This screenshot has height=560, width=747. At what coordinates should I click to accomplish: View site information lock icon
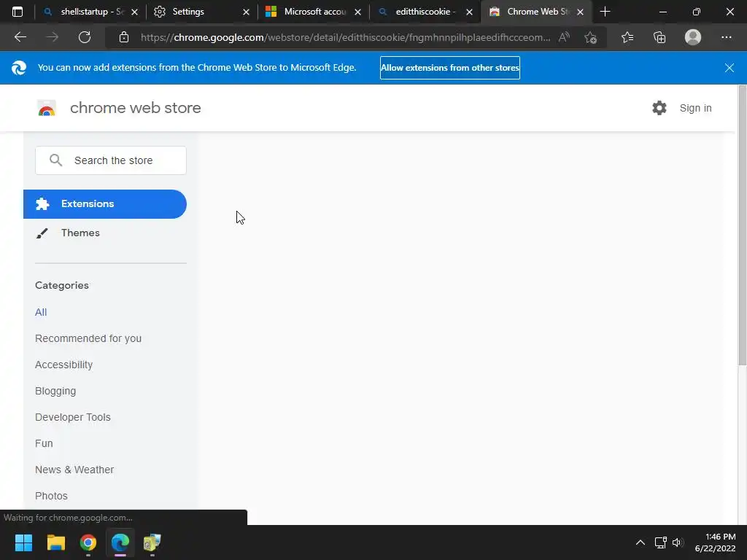click(124, 37)
